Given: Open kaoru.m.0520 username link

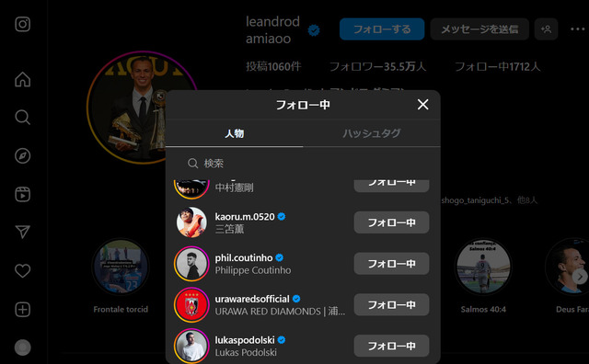Looking at the screenshot, I should [x=245, y=217].
